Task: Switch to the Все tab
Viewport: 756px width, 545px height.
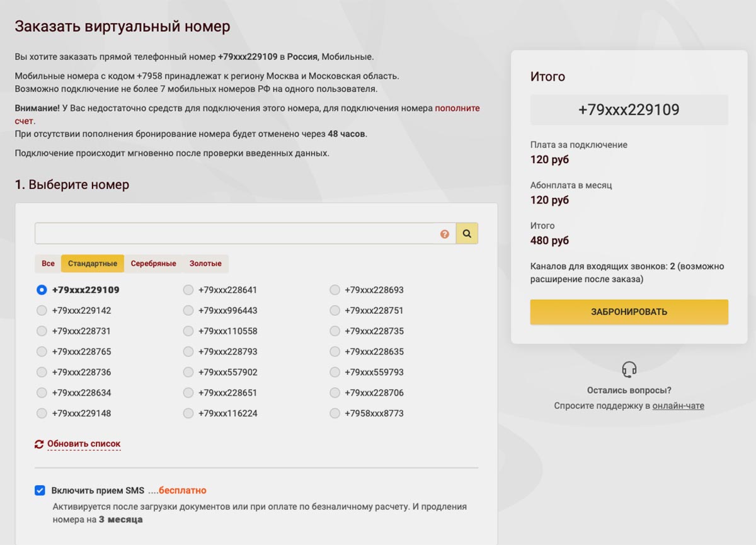Action: click(x=48, y=263)
